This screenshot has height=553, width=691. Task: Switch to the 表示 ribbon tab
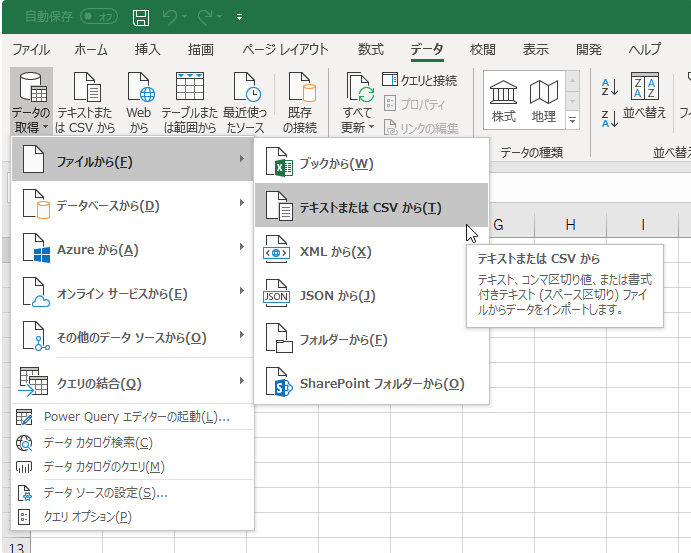coord(536,49)
